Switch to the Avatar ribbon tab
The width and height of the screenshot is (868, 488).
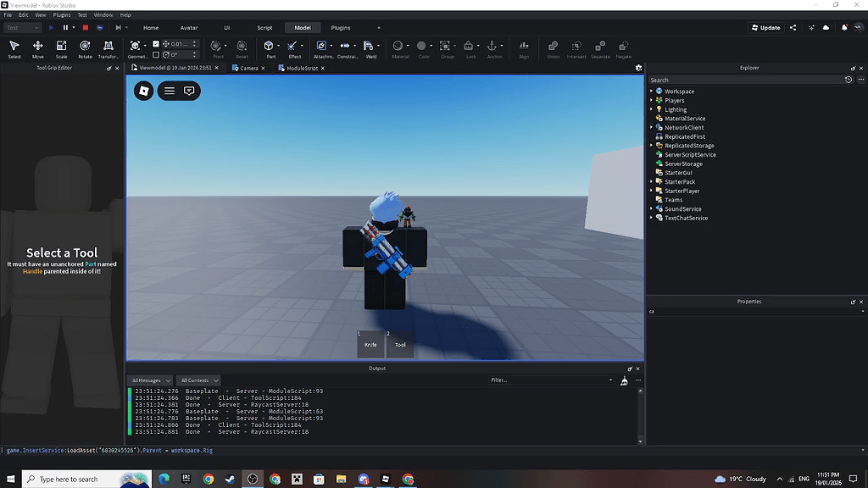[x=189, y=28]
